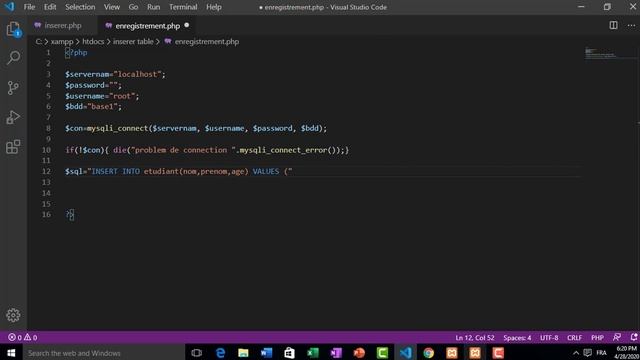
Task: Click the htdocs breadcrumb segment
Action: [93, 42]
